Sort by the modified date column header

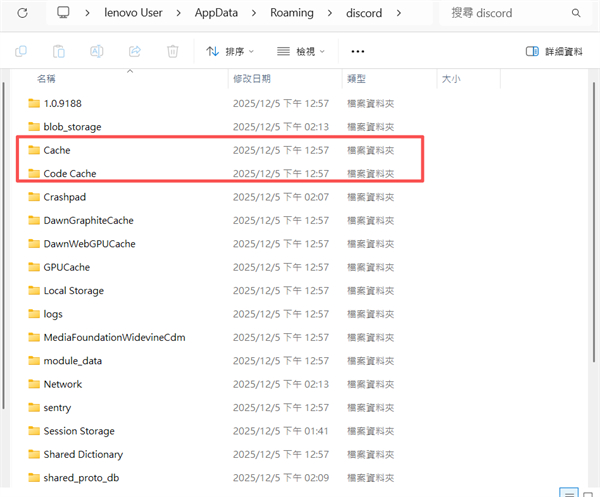252,79
